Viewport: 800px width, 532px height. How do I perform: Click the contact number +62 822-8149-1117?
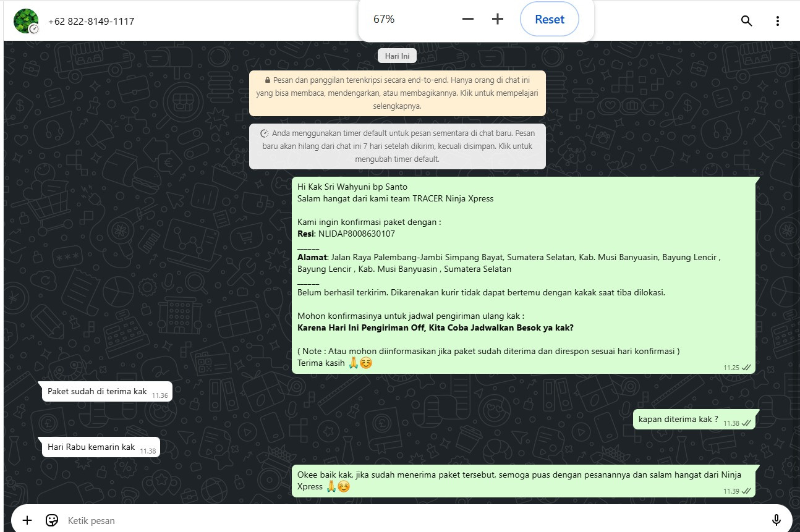91,21
